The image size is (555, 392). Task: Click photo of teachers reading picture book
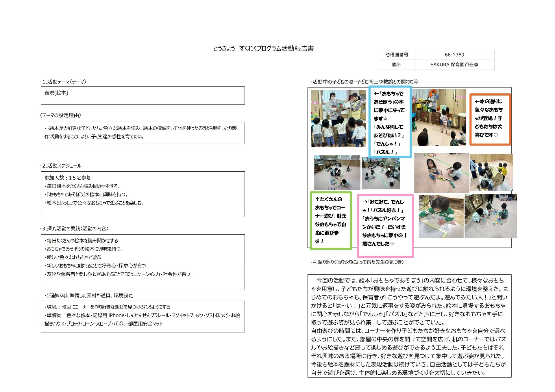[338, 119]
